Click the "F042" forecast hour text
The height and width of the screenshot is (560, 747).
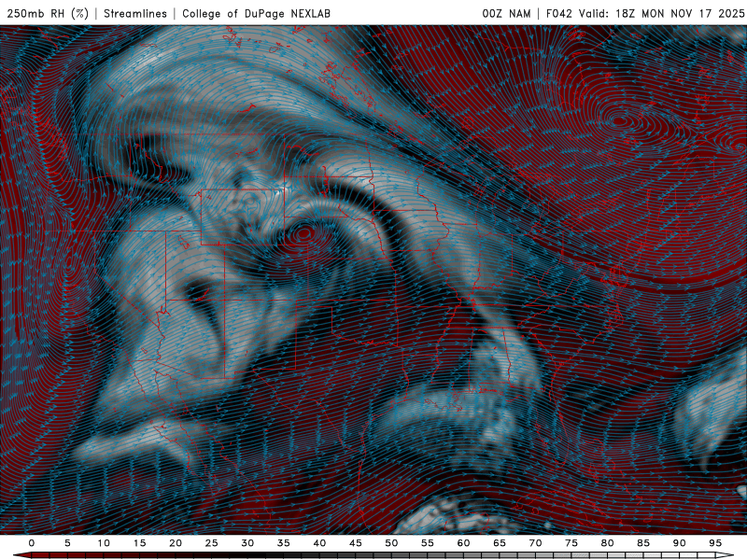(558, 13)
